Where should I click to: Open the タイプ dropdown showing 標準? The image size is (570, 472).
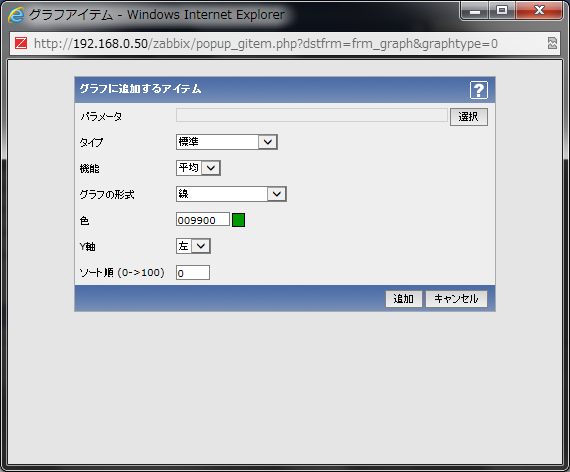point(227,142)
